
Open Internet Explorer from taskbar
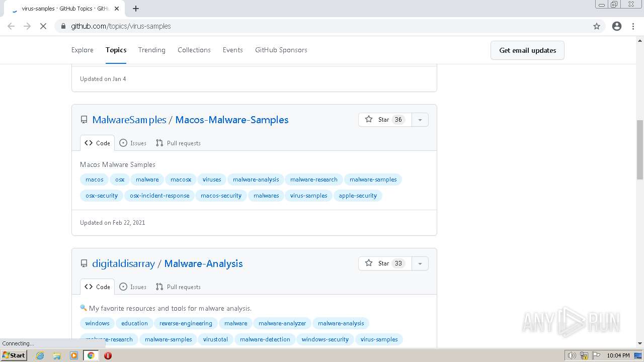[x=40, y=355]
